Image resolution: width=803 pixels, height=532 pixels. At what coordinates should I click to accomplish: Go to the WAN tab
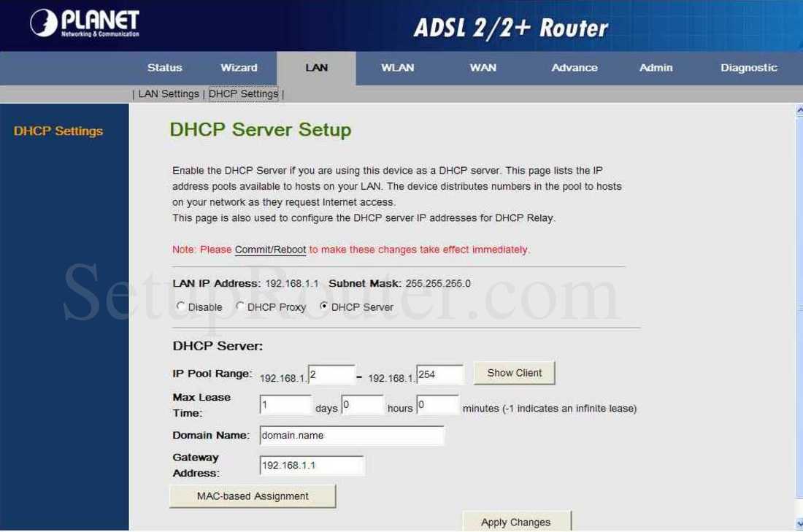(x=483, y=68)
